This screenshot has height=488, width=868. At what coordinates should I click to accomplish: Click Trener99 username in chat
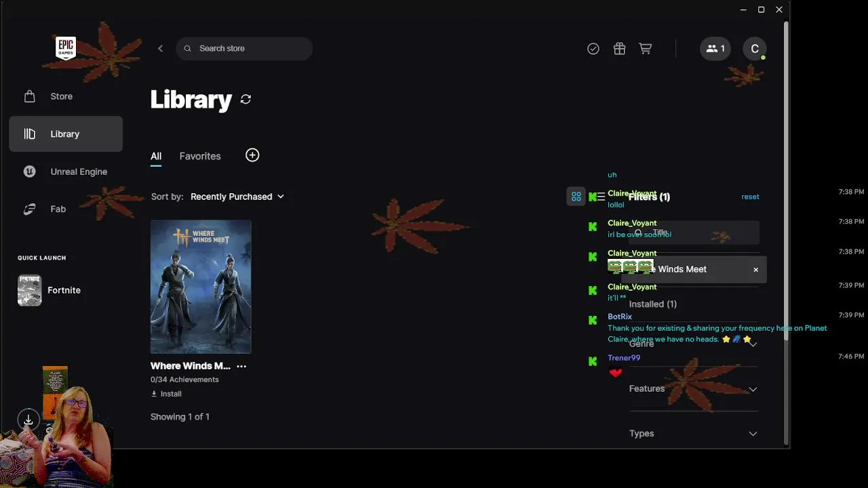point(624,358)
